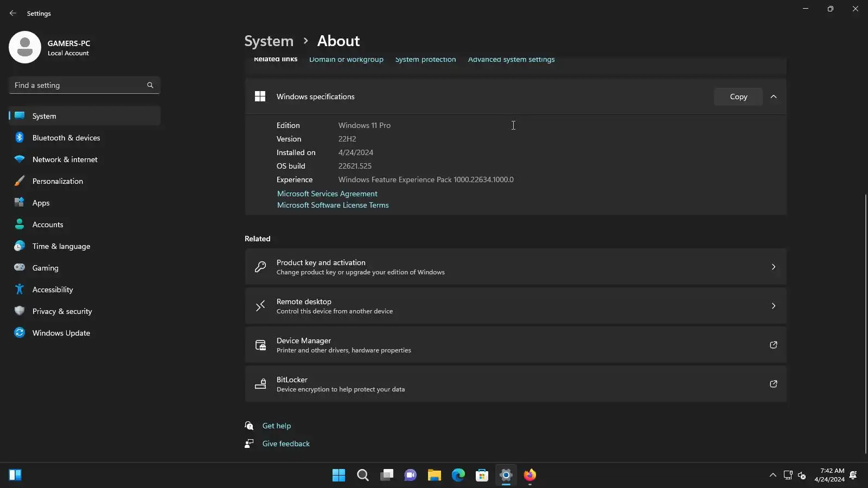Open Chat from the taskbar
Image resolution: width=868 pixels, height=488 pixels.
click(x=411, y=475)
